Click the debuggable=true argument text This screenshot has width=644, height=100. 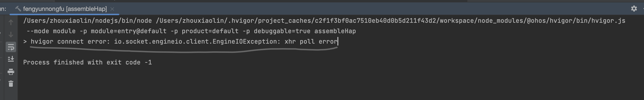pos(282,31)
